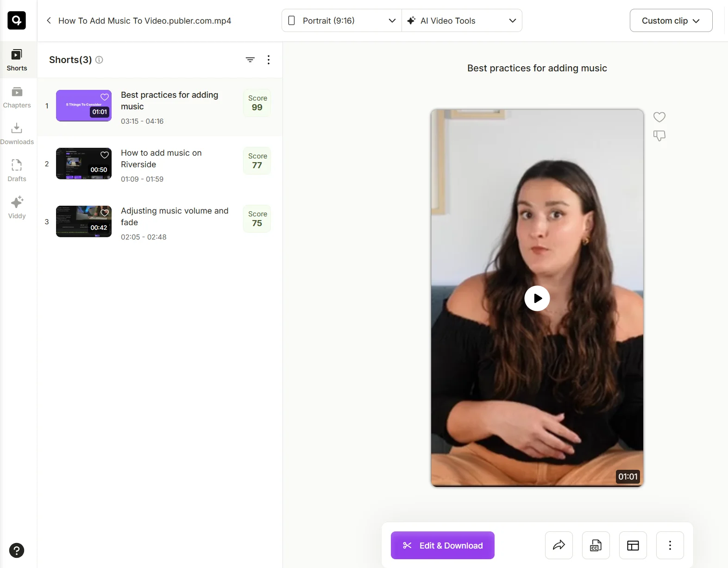Viewport: 728px width, 568px height.
Task: Select title 'Adjusting music volume and fade'
Action: (175, 216)
